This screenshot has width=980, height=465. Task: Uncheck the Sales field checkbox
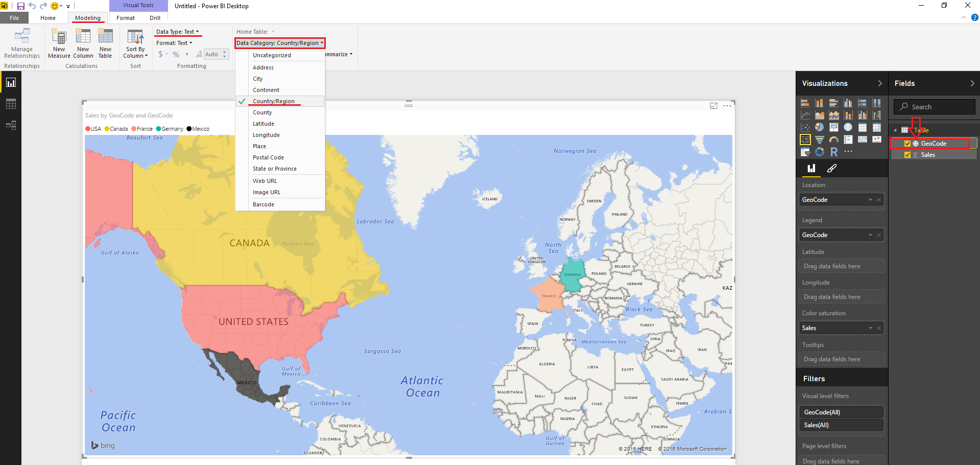click(907, 155)
